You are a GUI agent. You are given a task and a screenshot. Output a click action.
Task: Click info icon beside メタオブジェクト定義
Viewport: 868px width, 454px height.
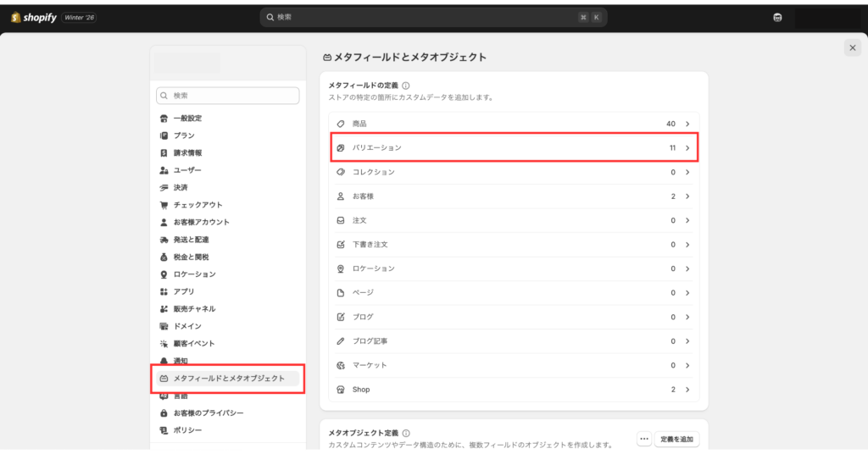click(406, 433)
